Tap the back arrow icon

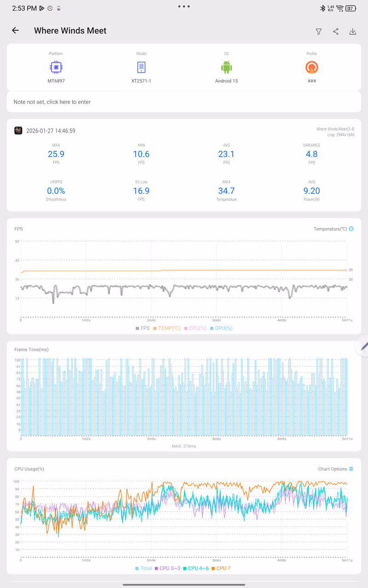coord(16,31)
